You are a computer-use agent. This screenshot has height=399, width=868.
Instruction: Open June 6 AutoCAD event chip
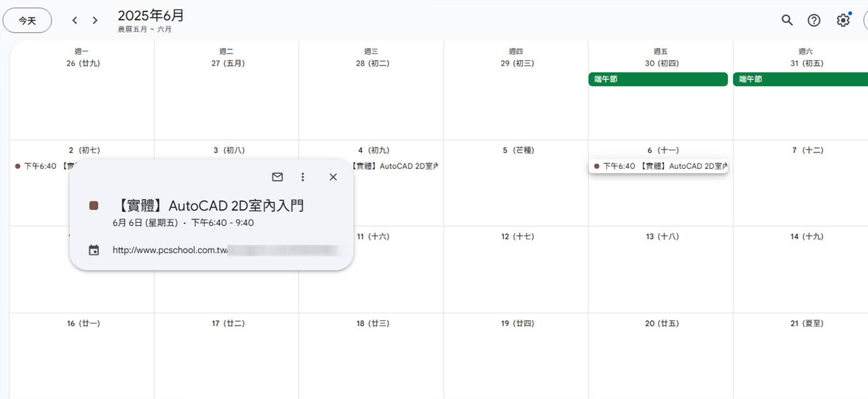click(658, 166)
